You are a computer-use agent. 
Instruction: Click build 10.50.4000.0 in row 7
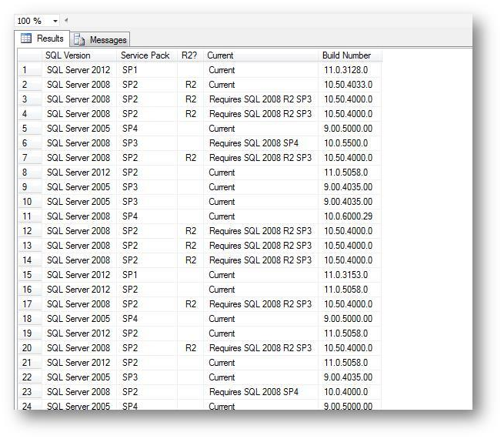click(348, 158)
